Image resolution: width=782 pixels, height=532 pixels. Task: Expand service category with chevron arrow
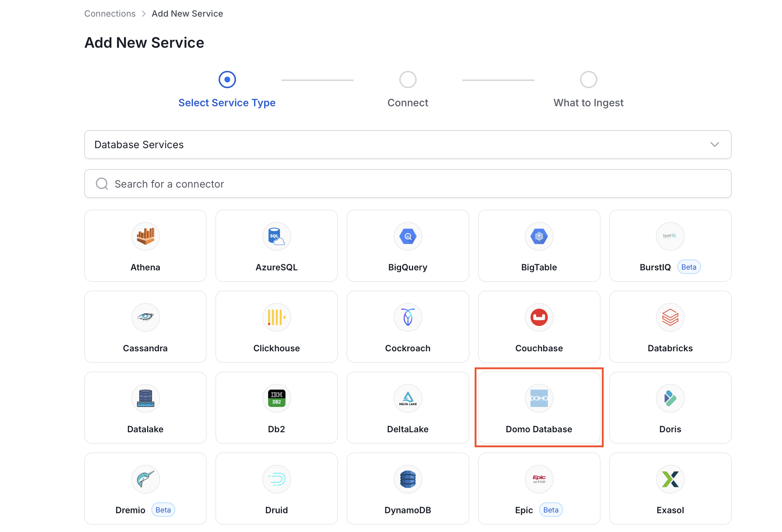(714, 145)
